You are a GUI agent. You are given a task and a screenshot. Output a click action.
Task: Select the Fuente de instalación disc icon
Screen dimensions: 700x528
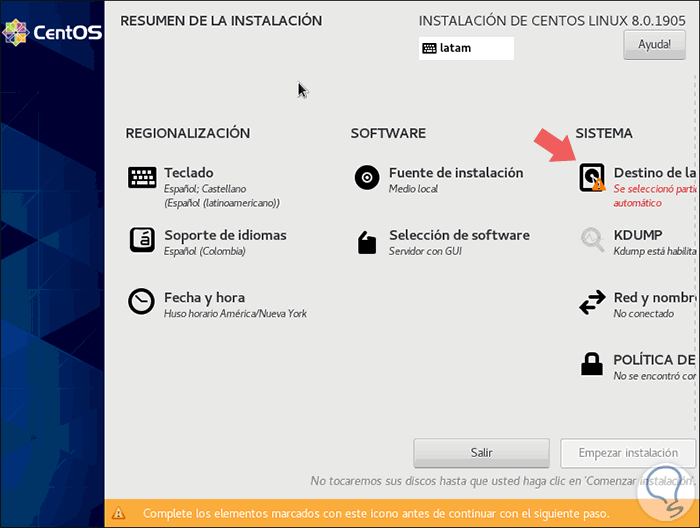click(x=367, y=177)
